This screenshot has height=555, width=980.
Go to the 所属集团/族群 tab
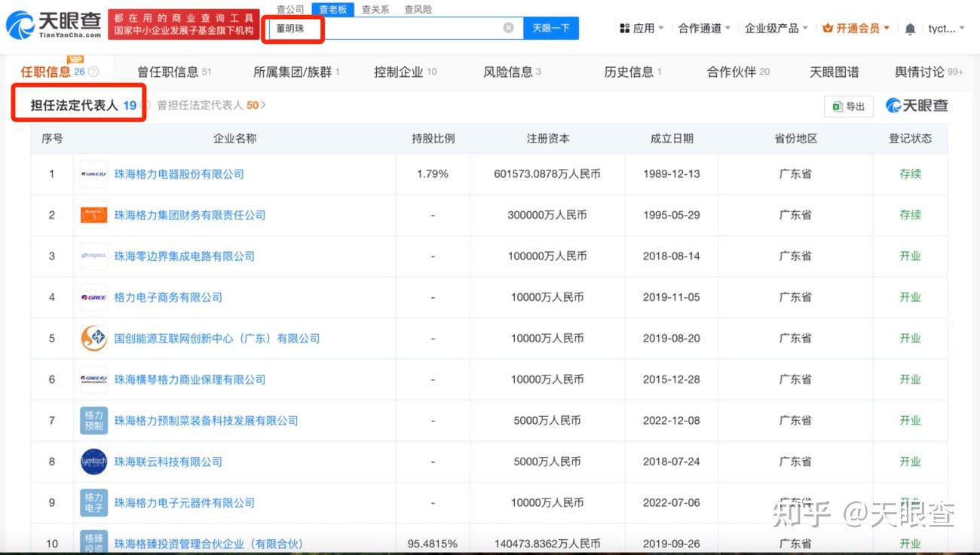[x=296, y=72]
